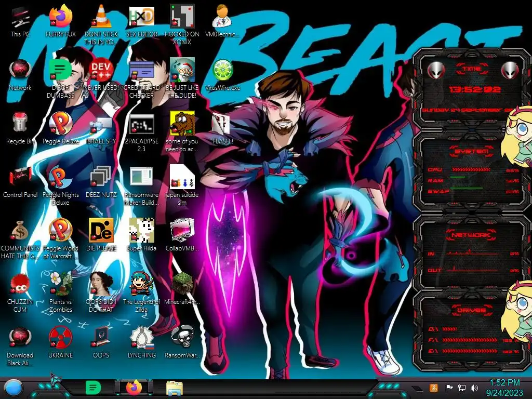Viewport: 532px width, 399px height.
Task: Open the LYNCHING noose icon
Action: click(x=141, y=337)
